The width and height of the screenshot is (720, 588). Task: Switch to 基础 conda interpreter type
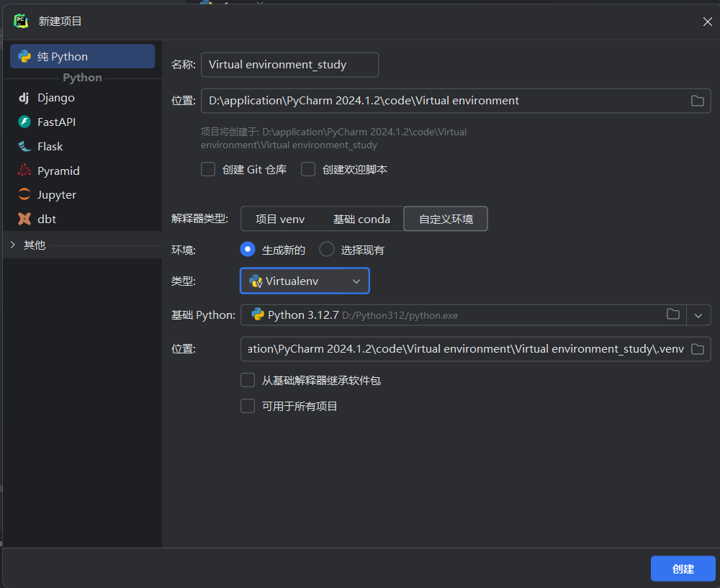[361, 219]
